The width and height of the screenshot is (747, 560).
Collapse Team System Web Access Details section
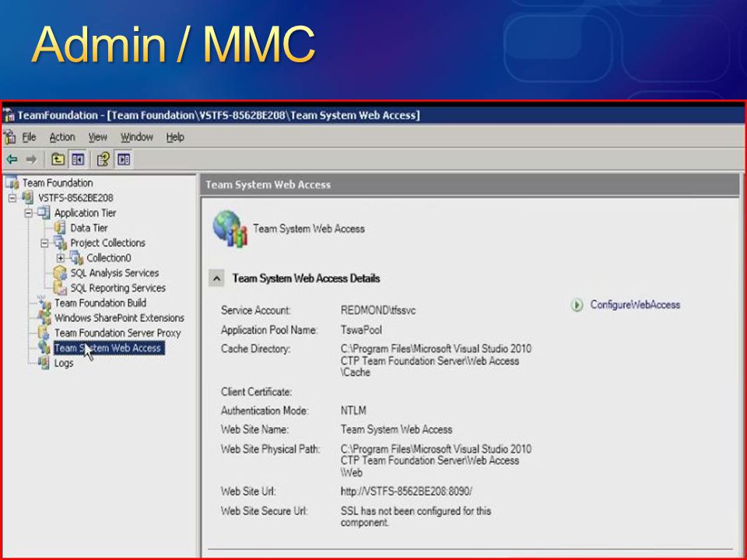tap(216, 278)
